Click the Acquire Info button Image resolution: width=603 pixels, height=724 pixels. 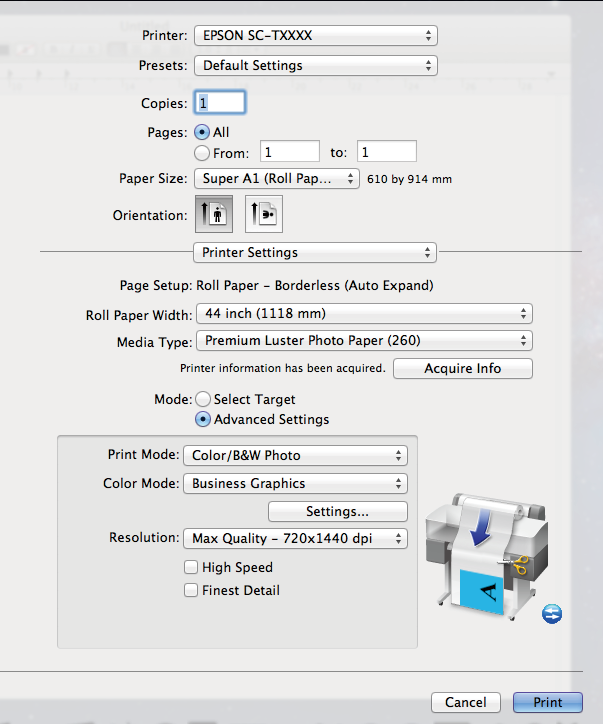pyautogui.click(x=463, y=368)
